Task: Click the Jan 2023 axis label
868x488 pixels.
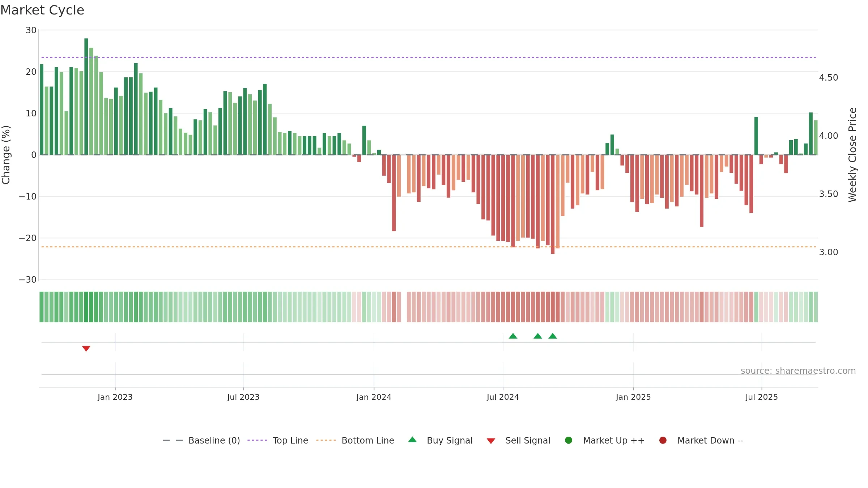Action: point(115,397)
